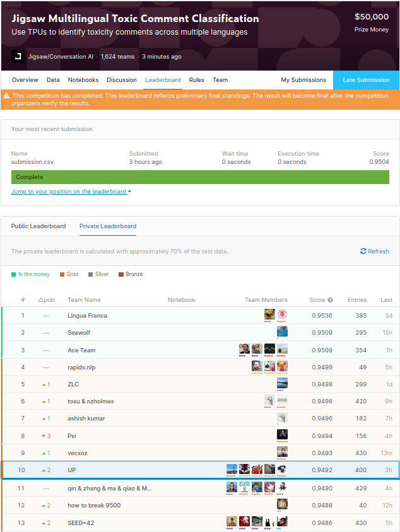400x532 pixels.
Task: Open Seawolf team member avatar
Action: pyautogui.click(x=282, y=331)
